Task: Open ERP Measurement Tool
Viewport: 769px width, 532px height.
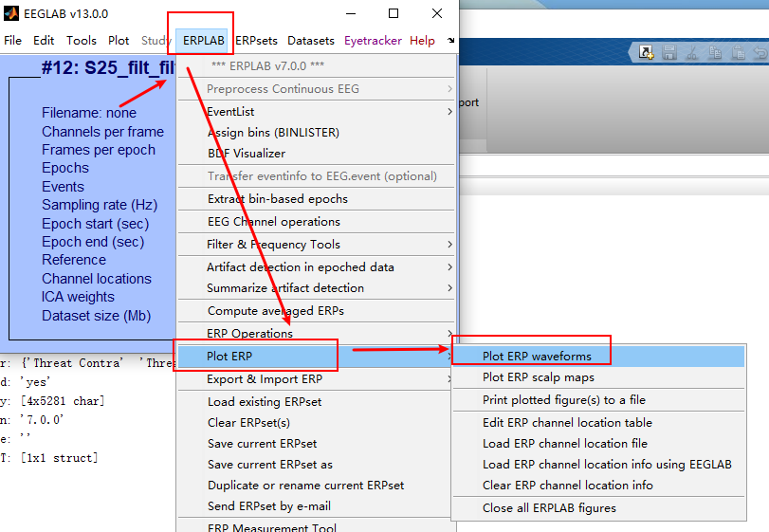Action: pos(315,525)
